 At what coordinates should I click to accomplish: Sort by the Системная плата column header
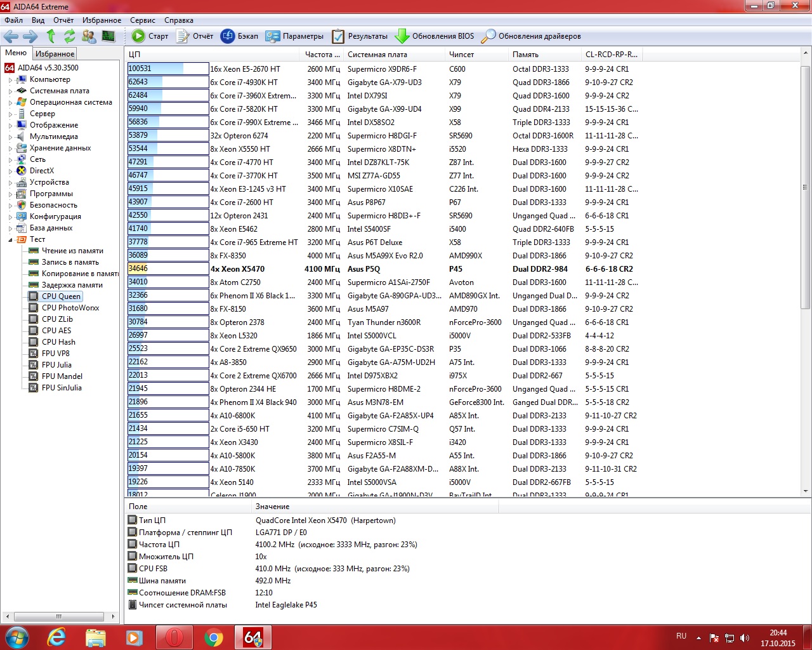click(394, 55)
